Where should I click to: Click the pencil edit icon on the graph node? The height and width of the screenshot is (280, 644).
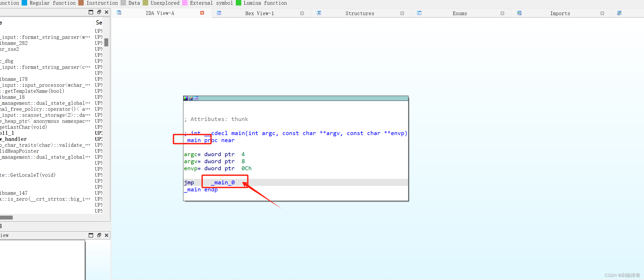coord(191,98)
